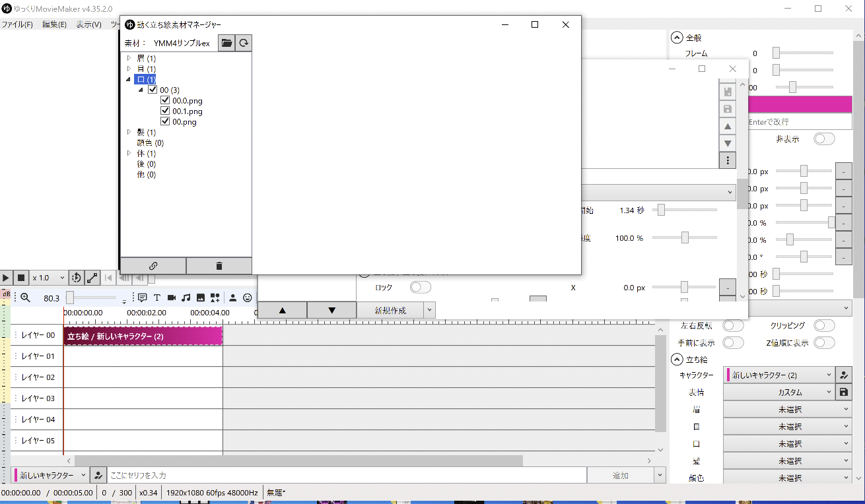Open the ファイル(F) menu
The height and width of the screenshot is (504, 865).
point(17,24)
